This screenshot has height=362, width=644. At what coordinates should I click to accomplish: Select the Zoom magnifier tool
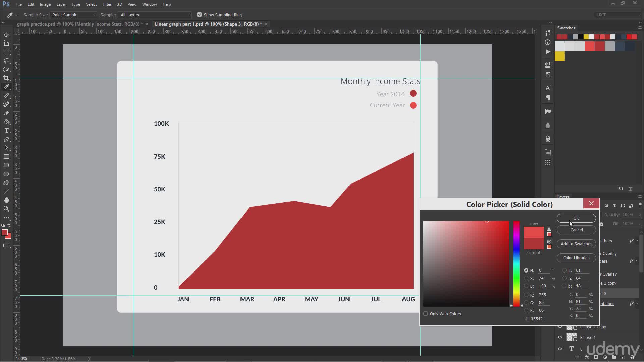[x=6, y=209]
